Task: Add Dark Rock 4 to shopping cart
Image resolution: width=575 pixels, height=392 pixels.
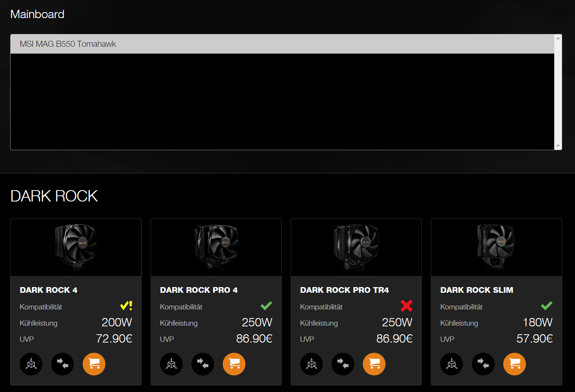Action: [94, 364]
